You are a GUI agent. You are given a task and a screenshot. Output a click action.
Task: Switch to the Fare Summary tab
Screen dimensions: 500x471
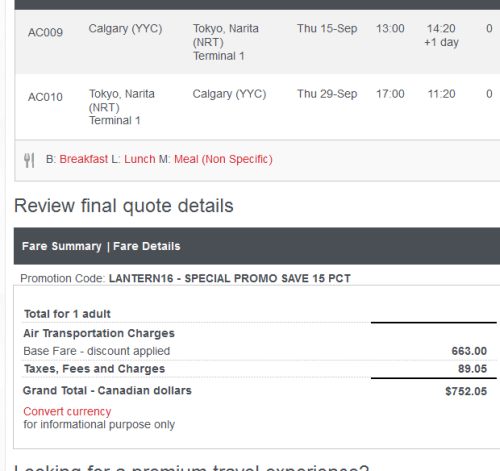pyautogui.click(x=61, y=246)
